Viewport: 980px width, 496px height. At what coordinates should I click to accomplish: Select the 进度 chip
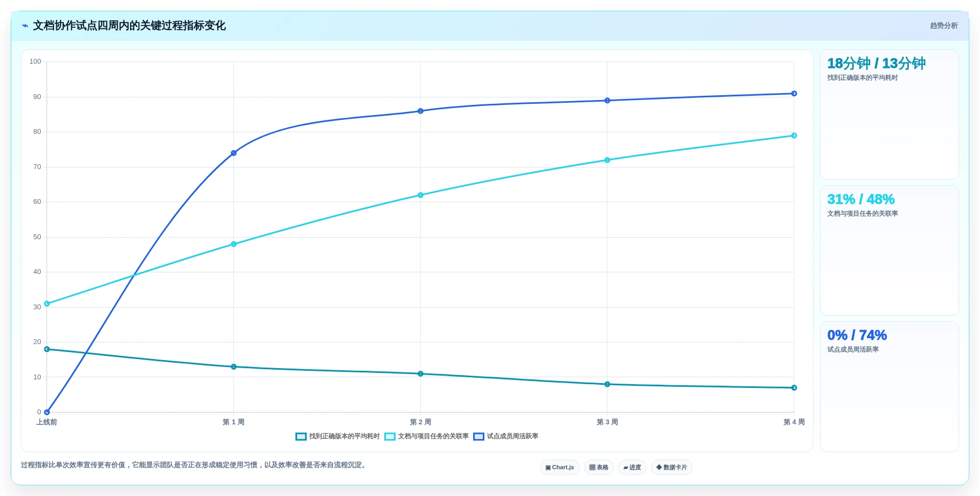[632, 468]
